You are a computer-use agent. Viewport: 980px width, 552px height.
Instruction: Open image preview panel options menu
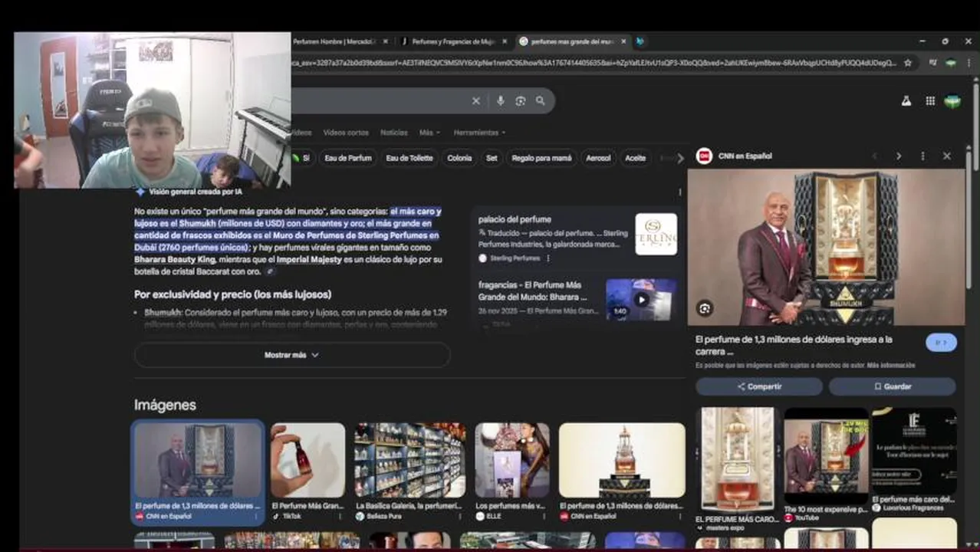pyautogui.click(x=922, y=156)
